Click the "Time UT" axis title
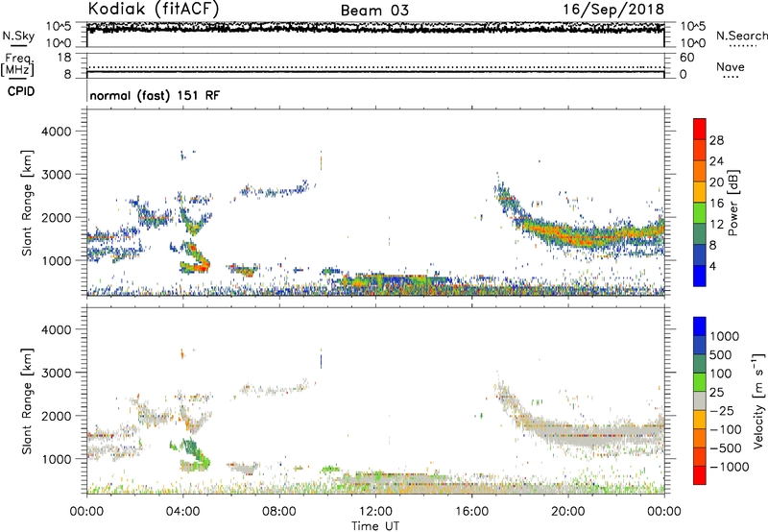Screen dimensions: 768x532 click(375, 526)
